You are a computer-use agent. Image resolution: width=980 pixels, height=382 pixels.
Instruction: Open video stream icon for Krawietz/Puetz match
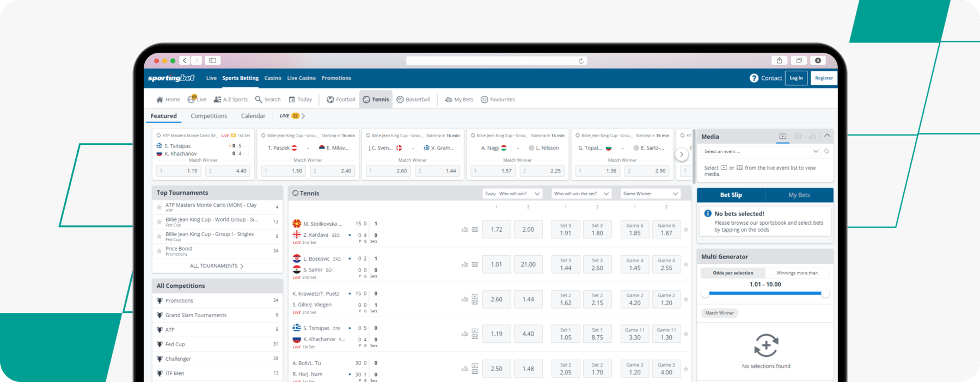click(475, 297)
